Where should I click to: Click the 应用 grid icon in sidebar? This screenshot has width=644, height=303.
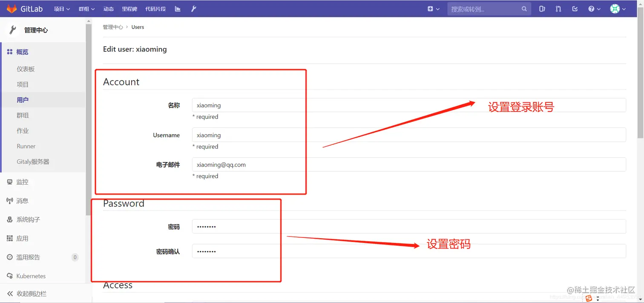click(x=10, y=238)
